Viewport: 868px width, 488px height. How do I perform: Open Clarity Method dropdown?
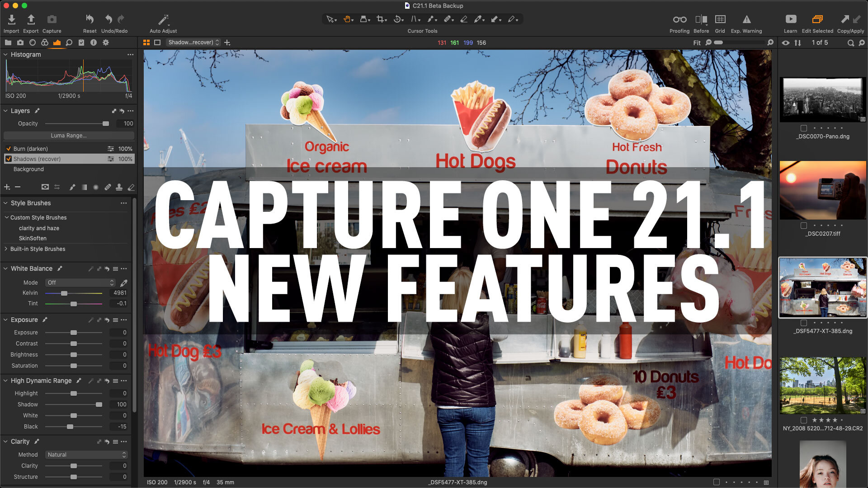click(x=86, y=455)
